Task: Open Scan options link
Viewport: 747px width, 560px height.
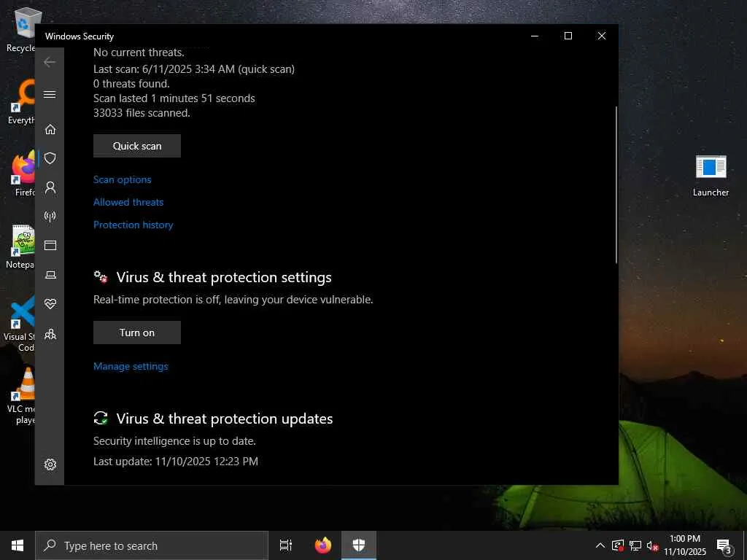Action: pos(123,179)
